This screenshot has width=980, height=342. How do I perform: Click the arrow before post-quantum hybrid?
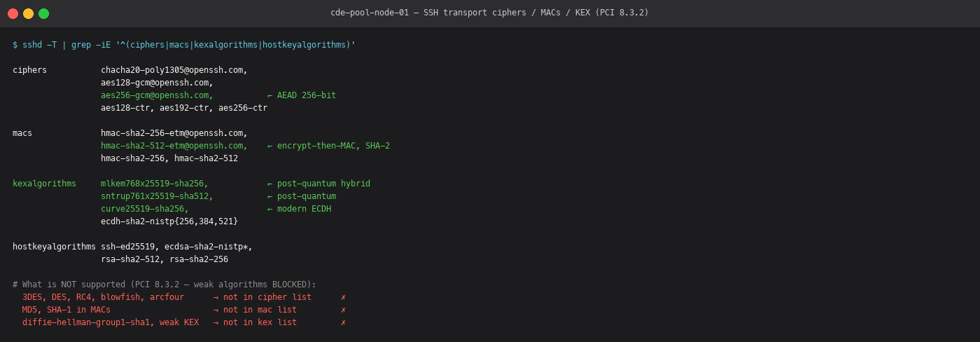tap(270, 184)
